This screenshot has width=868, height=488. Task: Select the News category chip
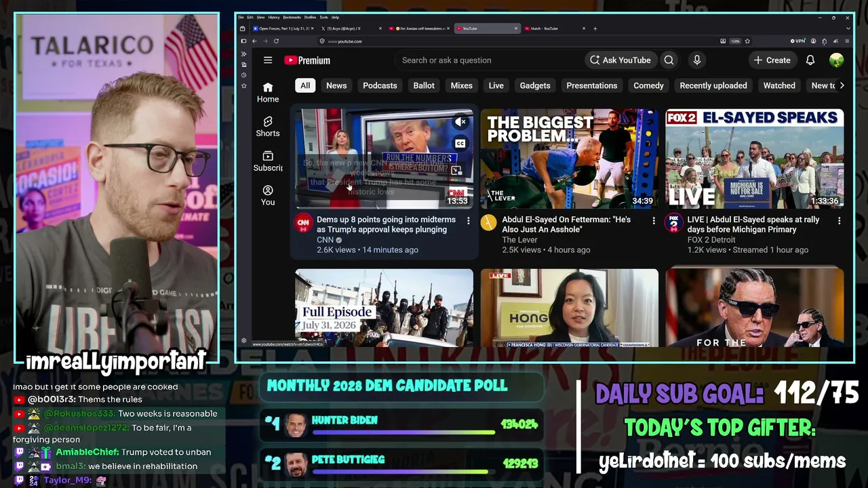tap(336, 85)
